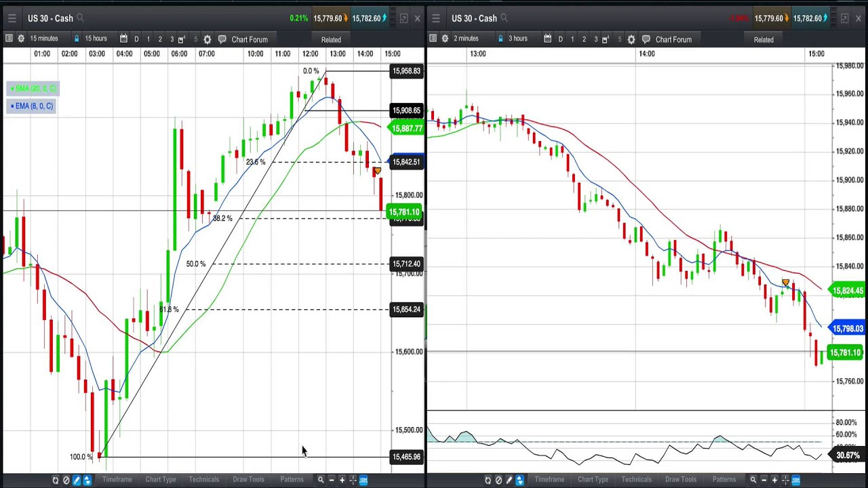Click the left chart buy price 15,782.60
The width and height of the screenshot is (868, 488).
click(369, 18)
